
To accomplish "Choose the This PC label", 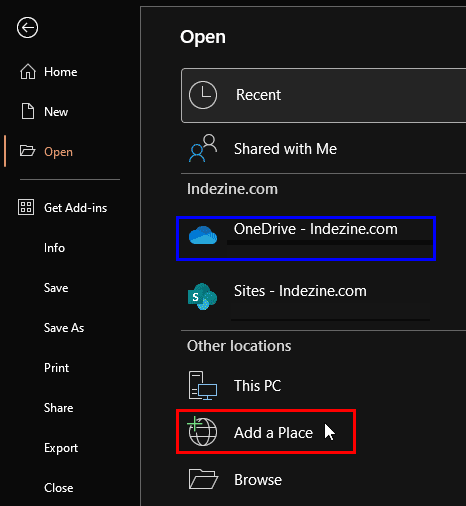I will (258, 386).
